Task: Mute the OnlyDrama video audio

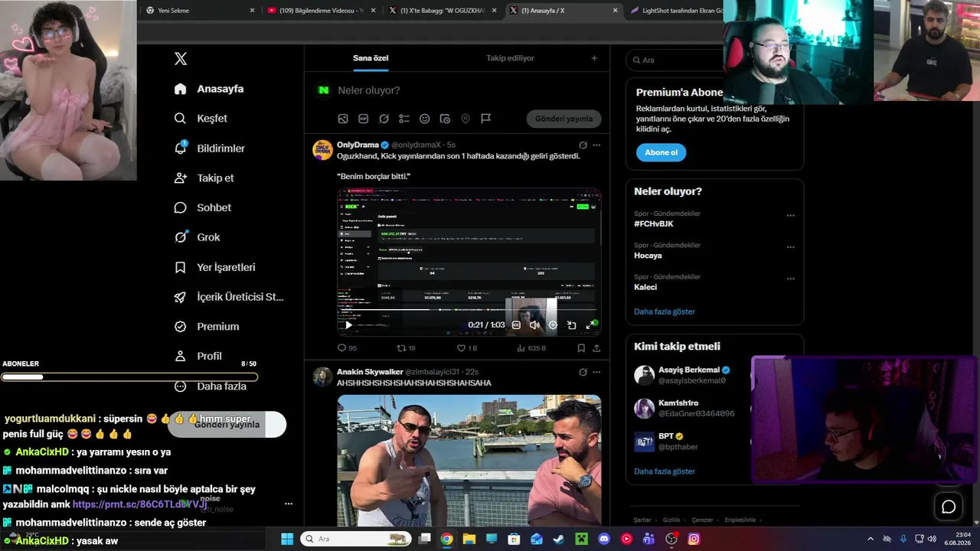Action: 534,325
